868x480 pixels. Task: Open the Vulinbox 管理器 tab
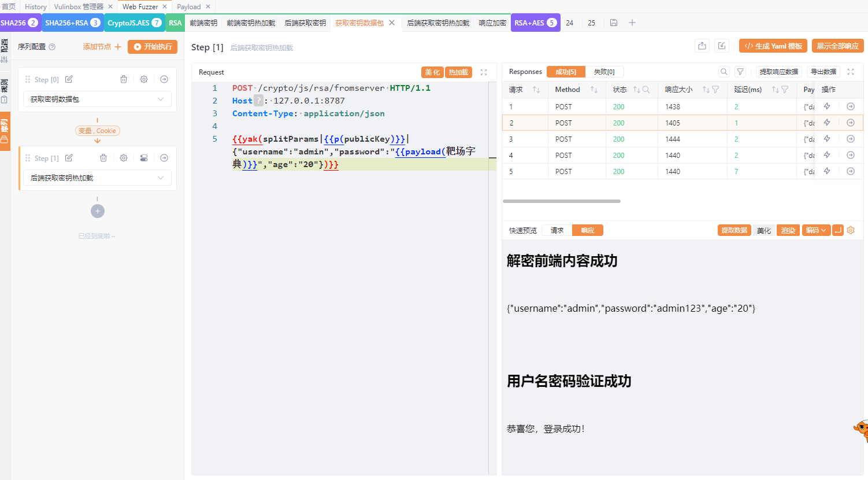79,6
